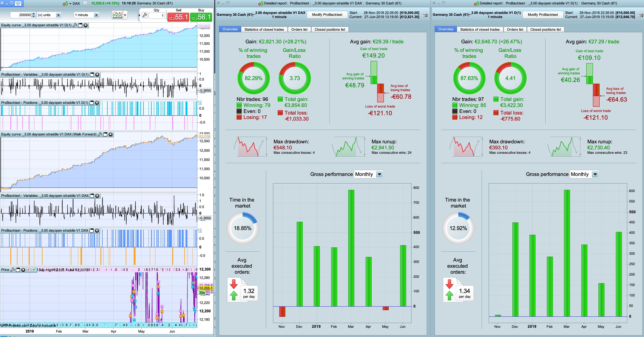The width and height of the screenshot is (644, 337).
Task: Open Monthly gross performance dropdown in DAX report
Action: tap(379, 174)
